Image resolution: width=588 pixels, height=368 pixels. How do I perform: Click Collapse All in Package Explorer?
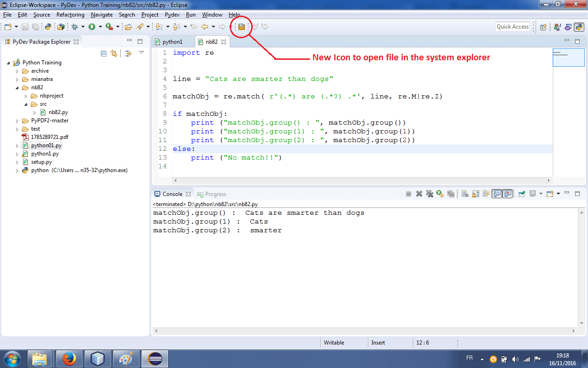click(x=103, y=53)
